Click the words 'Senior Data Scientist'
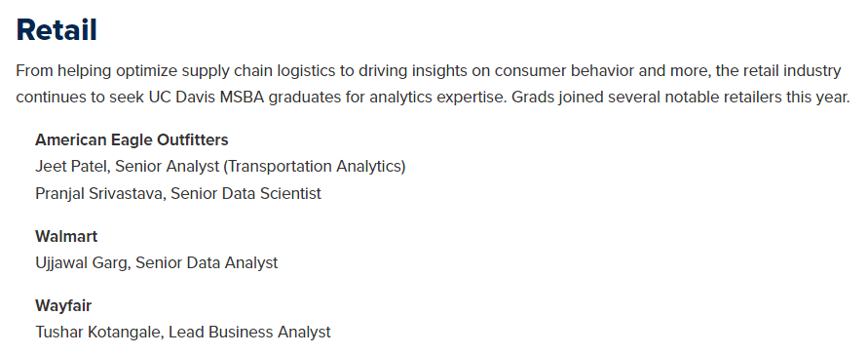This screenshot has height=355, width=868. [245, 193]
